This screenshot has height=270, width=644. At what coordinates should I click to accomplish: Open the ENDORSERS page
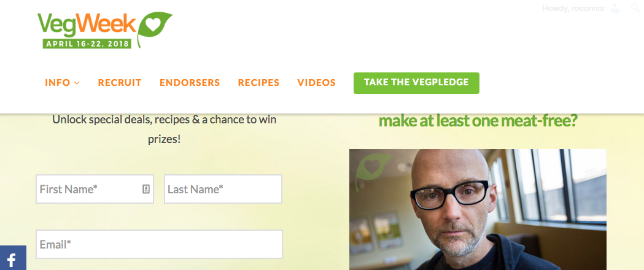(x=190, y=82)
